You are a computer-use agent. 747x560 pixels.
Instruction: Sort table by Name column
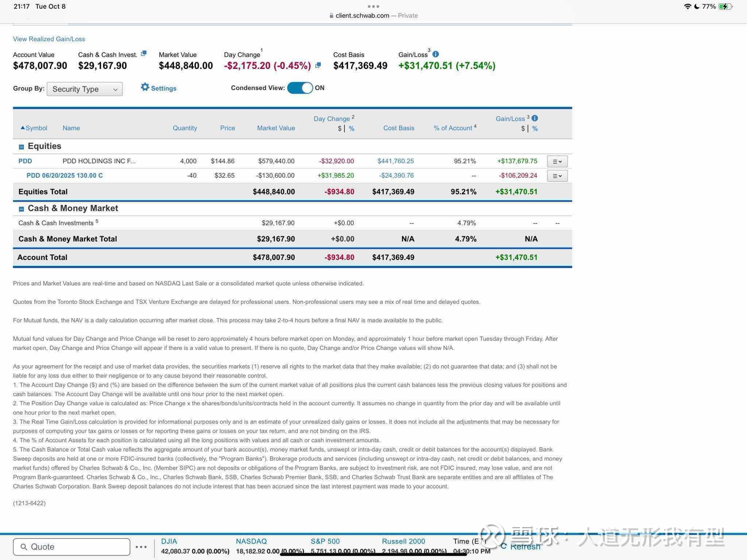[x=71, y=128]
